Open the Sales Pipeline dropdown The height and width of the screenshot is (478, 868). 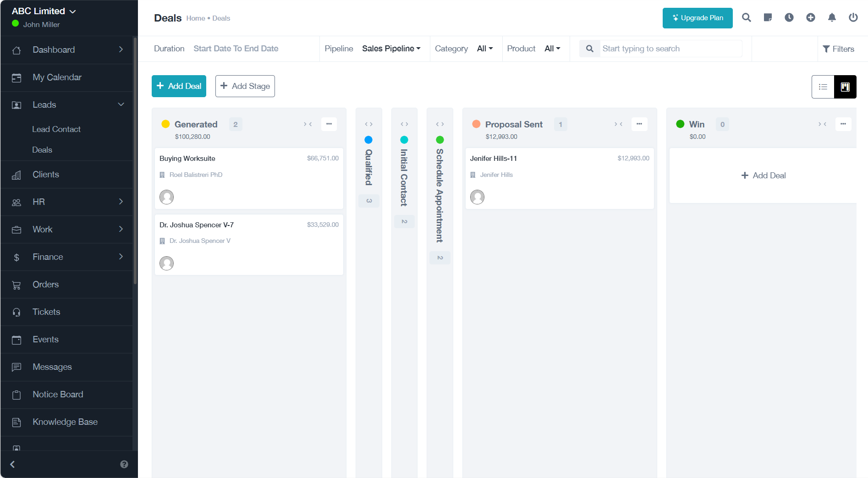391,49
